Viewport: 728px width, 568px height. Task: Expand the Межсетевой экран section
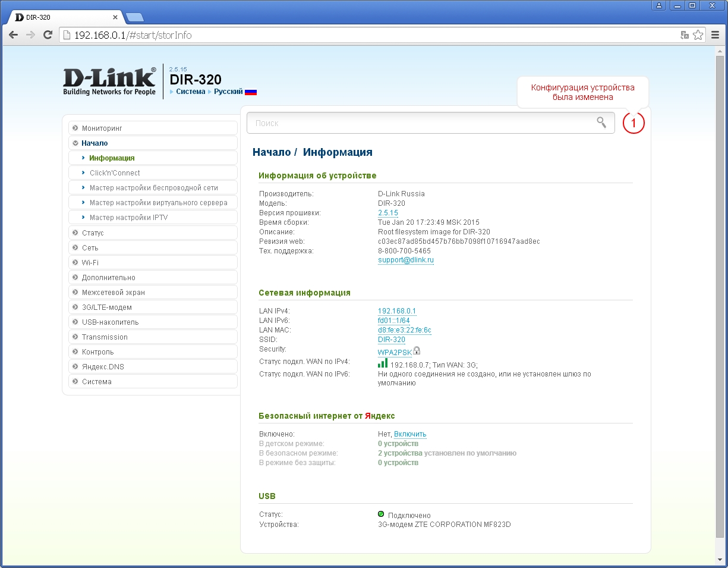pos(153,292)
